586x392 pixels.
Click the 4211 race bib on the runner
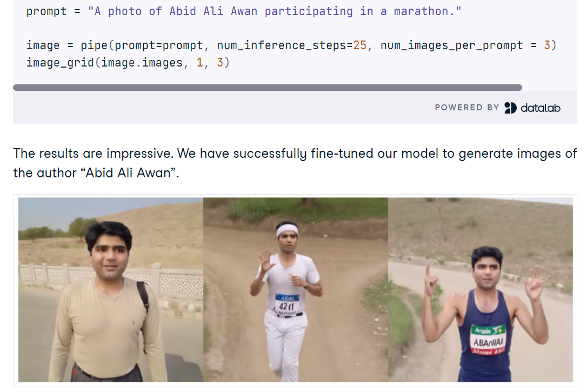pos(287,304)
